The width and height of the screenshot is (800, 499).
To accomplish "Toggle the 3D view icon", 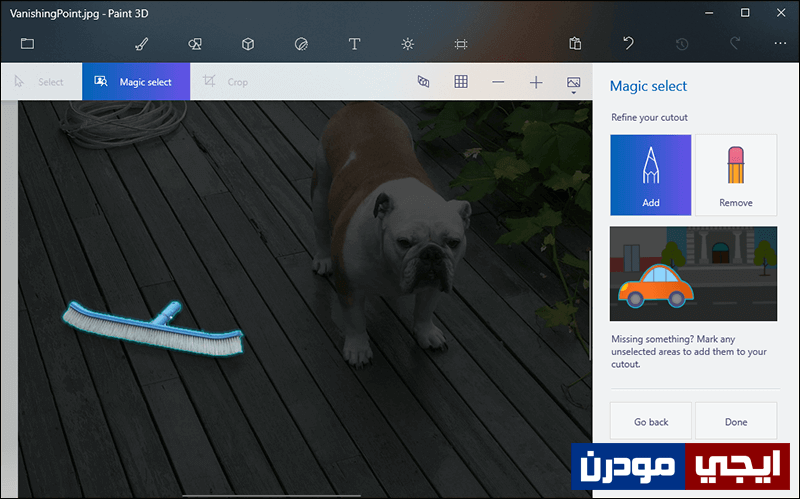I will pos(423,82).
